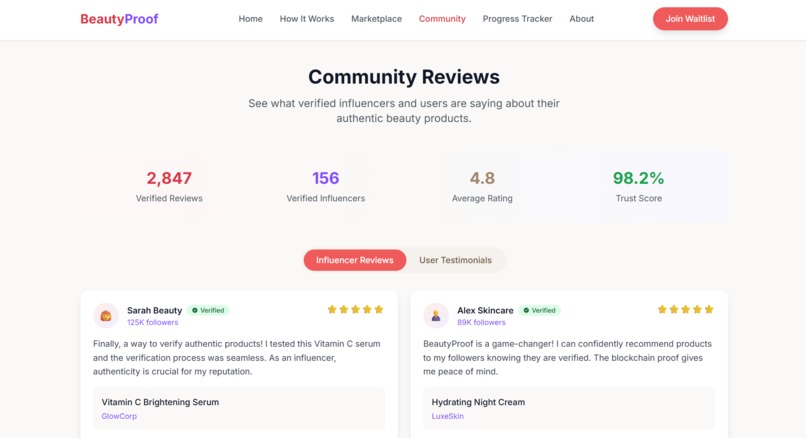Screen dimensions: 806x438
Task: Click the Hydrating Night Cream product
Action: pyautogui.click(x=478, y=402)
